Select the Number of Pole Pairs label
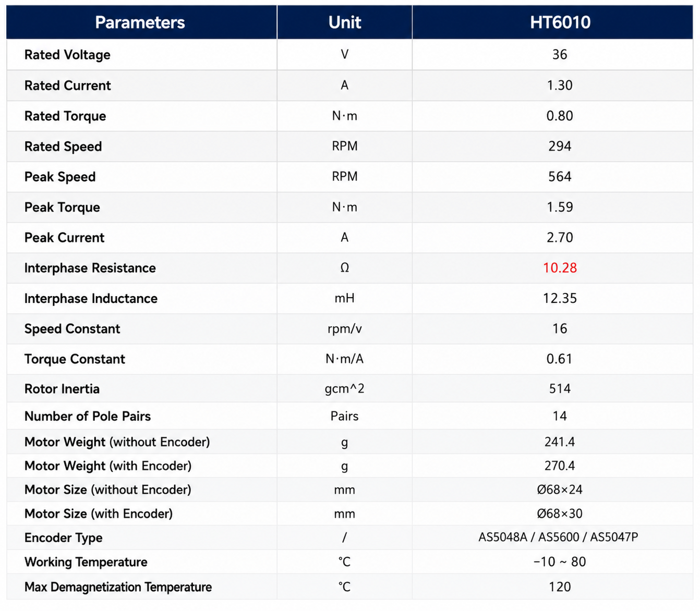 (88, 416)
